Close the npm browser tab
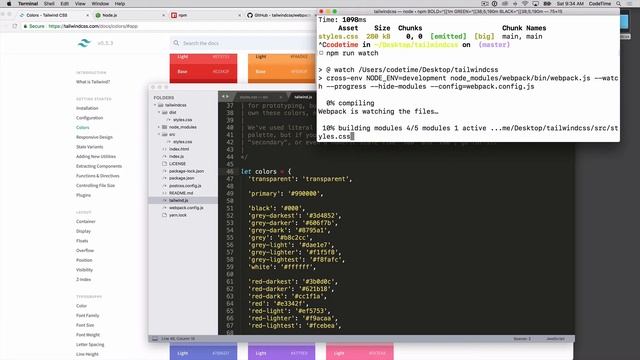The height and width of the screenshot is (360, 640). pos(240,15)
